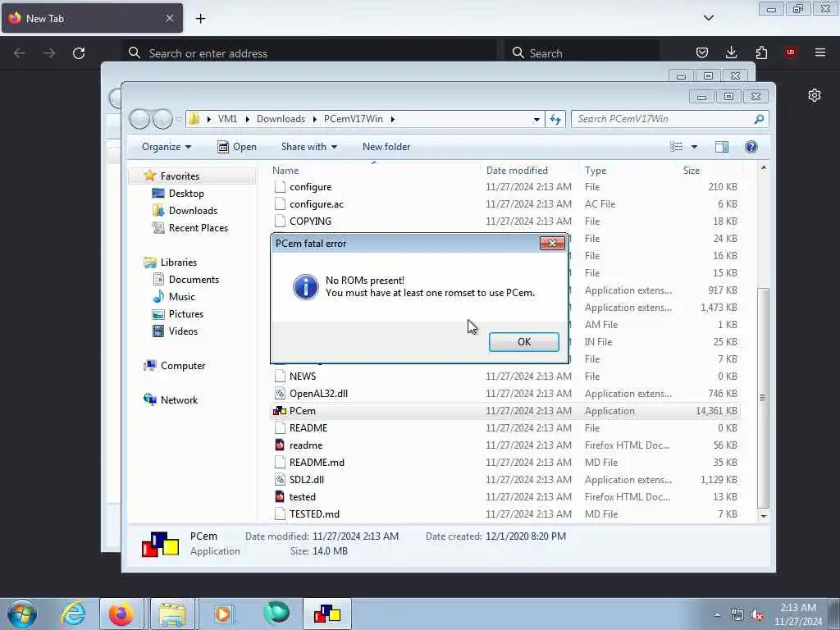Open Recent Places in navigation pane
Screen dimensions: 840x630
199,228
